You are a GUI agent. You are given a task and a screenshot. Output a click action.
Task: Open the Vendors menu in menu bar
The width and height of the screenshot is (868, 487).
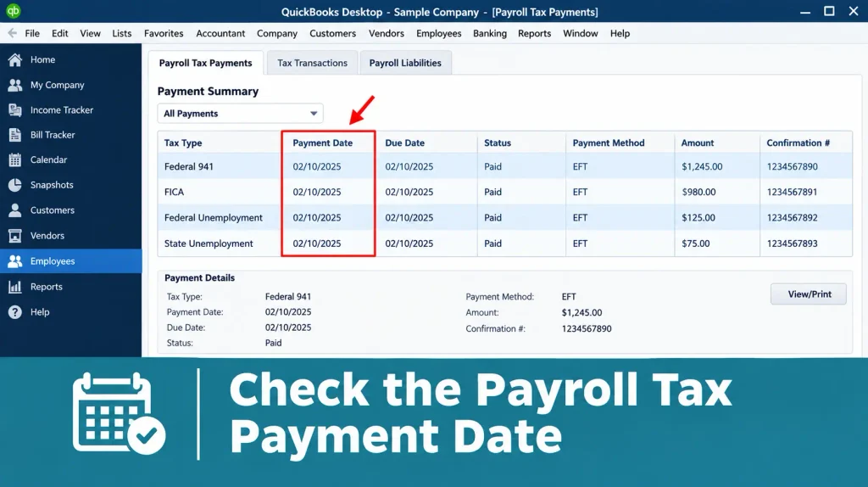click(387, 33)
